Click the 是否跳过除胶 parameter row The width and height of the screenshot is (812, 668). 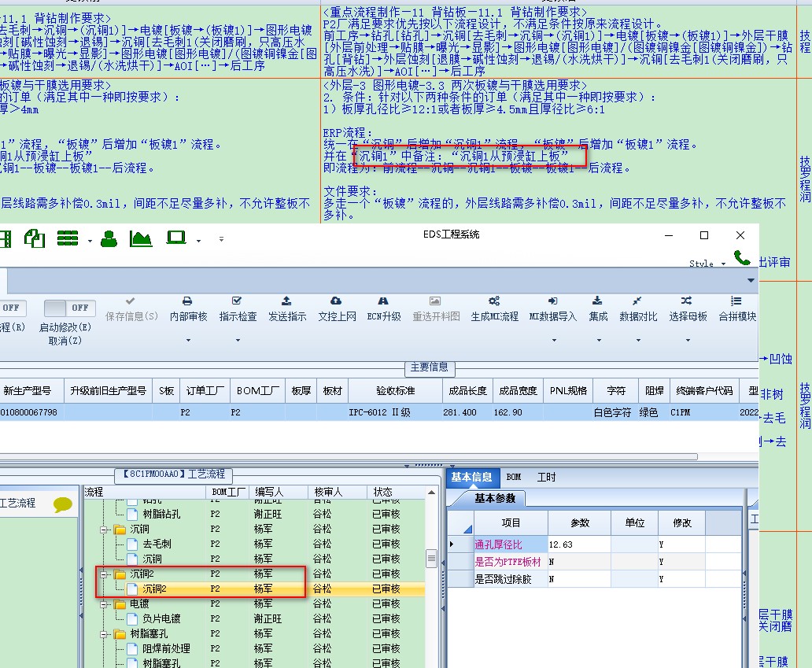coord(594,579)
